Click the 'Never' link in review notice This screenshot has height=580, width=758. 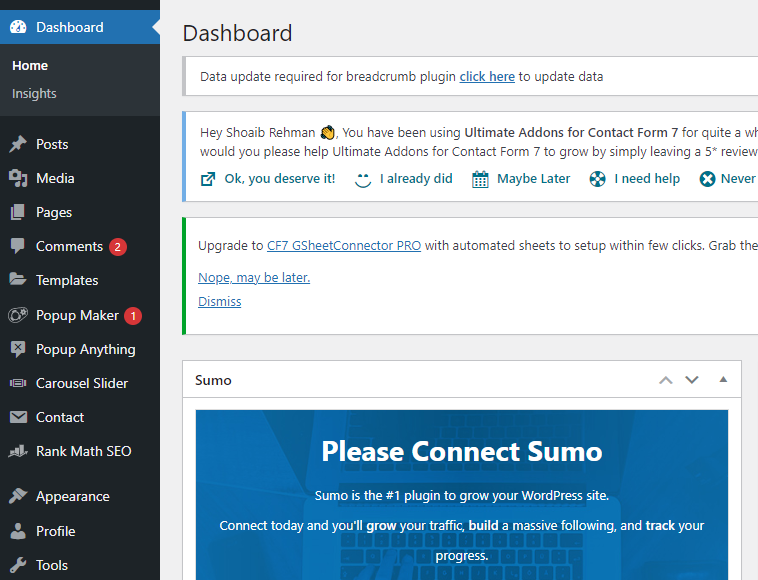point(738,178)
